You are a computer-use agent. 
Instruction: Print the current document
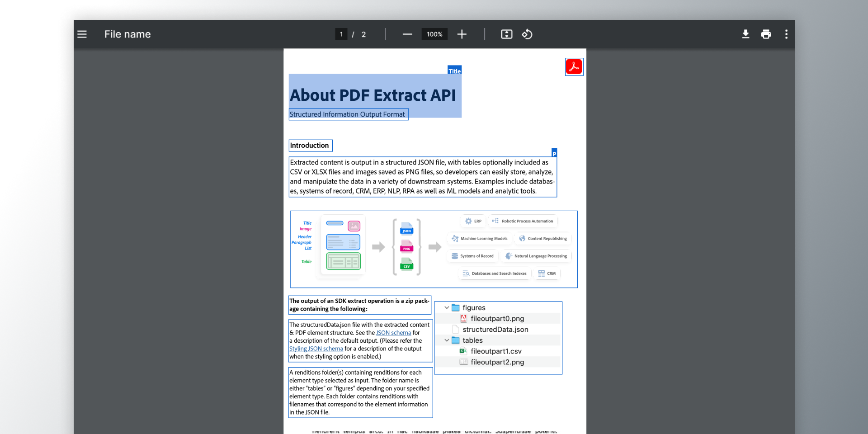(766, 34)
